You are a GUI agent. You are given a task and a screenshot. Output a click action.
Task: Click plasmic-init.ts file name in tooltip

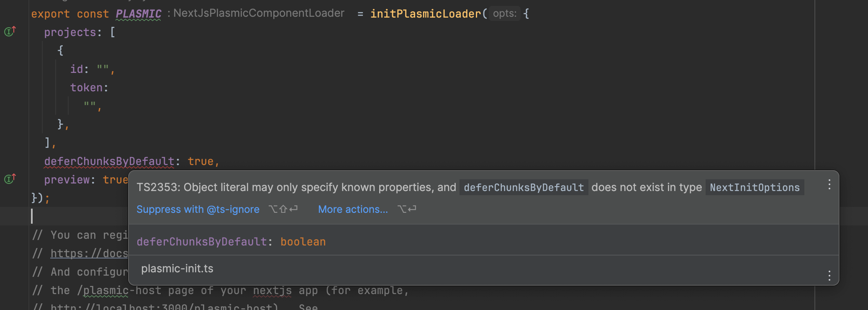pyautogui.click(x=177, y=269)
